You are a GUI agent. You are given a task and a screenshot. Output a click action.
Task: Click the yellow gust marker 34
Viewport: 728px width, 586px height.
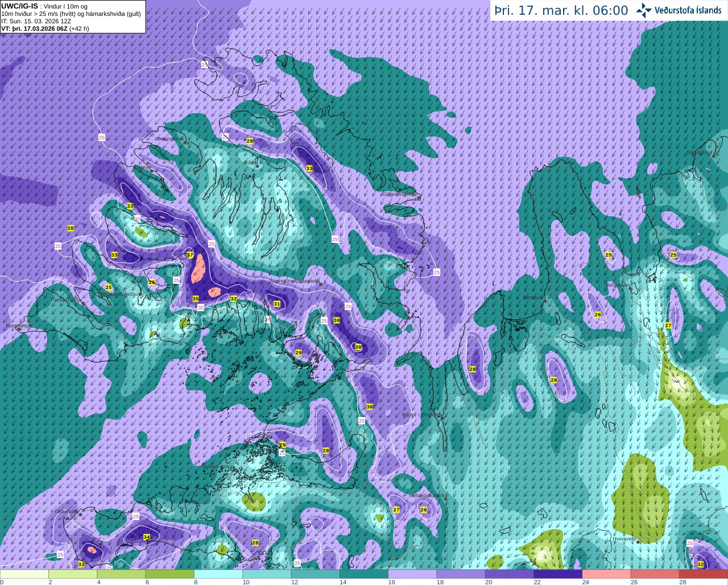coord(147,537)
